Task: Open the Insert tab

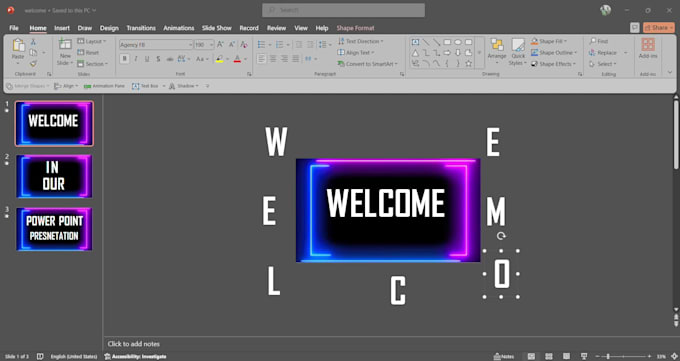Action: [x=62, y=28]
